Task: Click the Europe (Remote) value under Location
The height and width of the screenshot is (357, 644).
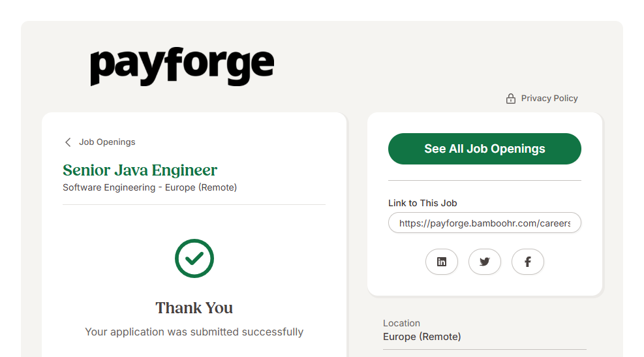Action: 422,337
